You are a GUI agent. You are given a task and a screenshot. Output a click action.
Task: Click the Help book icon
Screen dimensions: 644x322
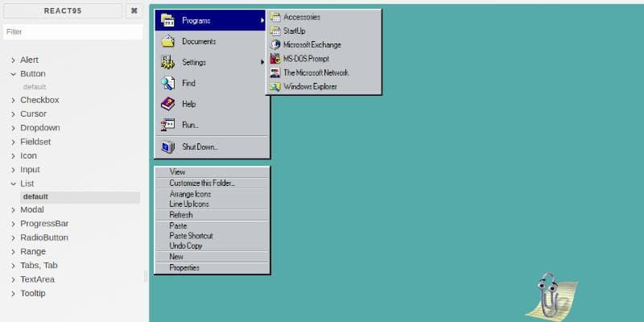(x=167, y=104)
